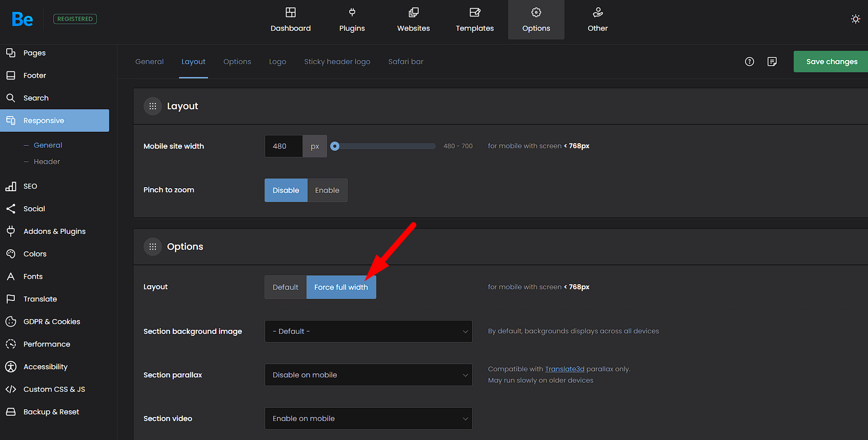The height and width of the screenshot is (440, 868).
Task: Set Pinch to zoom to Disable
Action: click(286, 190)
